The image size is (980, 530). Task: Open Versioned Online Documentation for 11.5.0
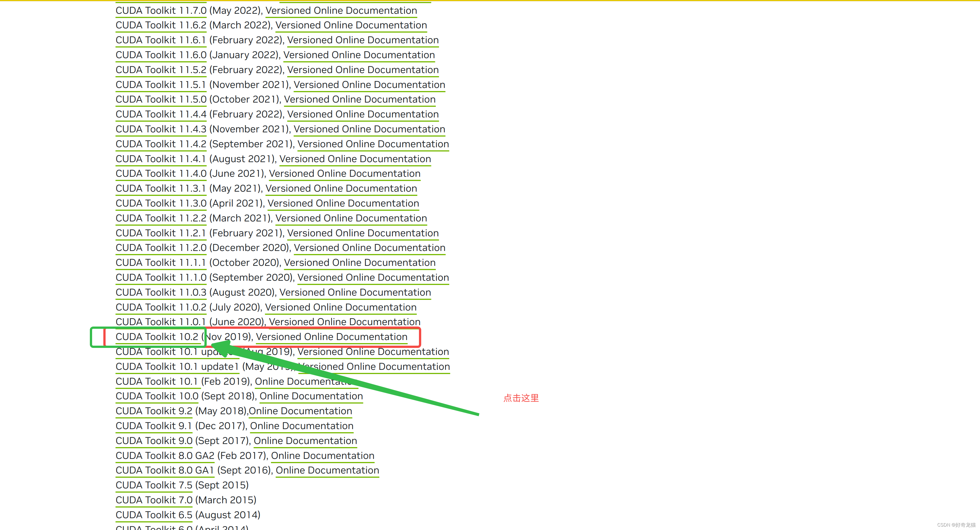coord(360,100)
